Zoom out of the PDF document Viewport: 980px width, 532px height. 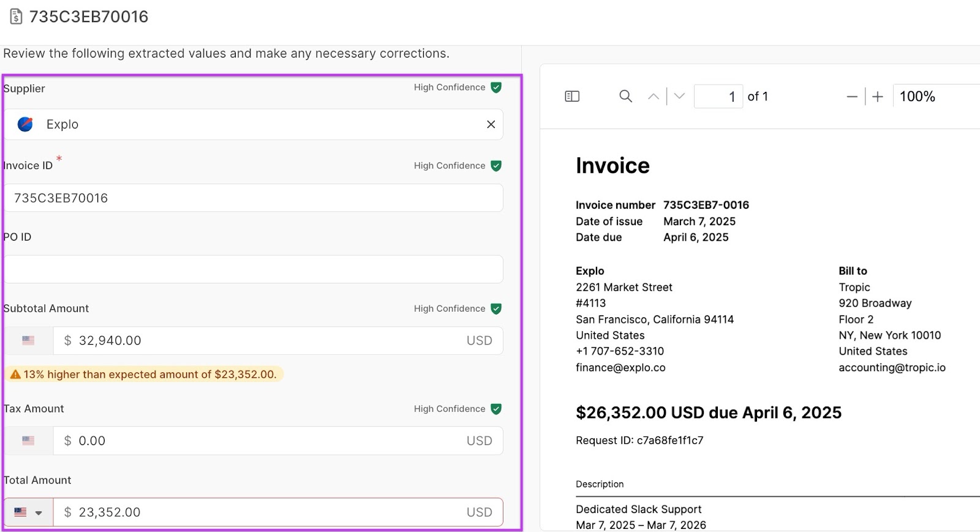[x=852, y=97]
